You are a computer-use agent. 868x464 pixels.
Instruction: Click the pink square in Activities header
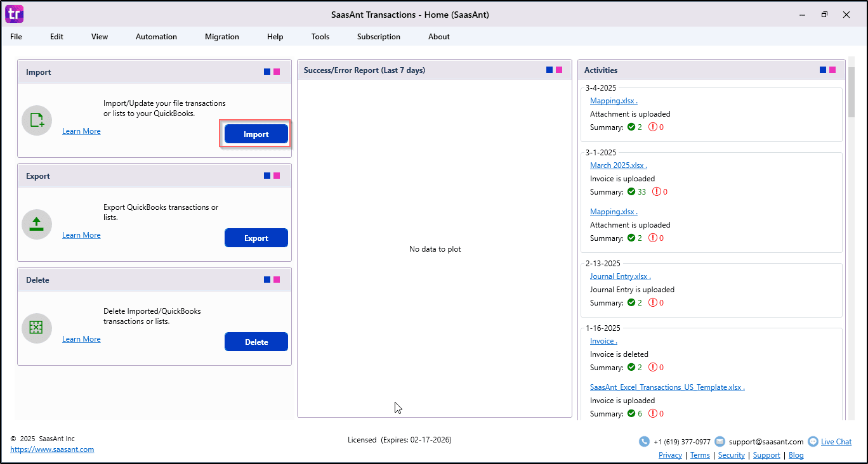[832, 70]
